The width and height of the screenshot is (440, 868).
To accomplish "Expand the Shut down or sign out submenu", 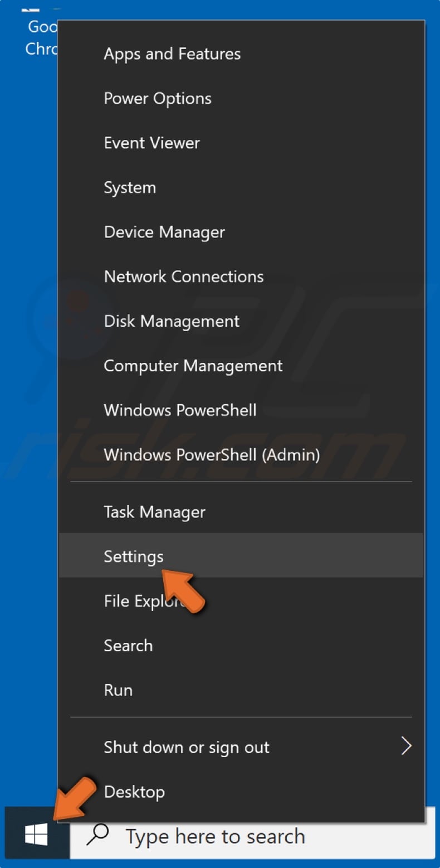I will [187, 747].
